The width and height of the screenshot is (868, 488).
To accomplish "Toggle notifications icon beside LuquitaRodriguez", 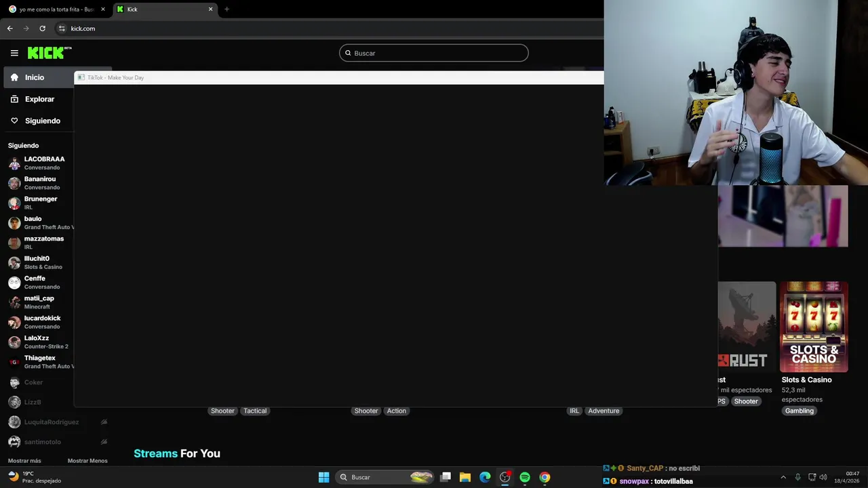I will click(104, 422).
